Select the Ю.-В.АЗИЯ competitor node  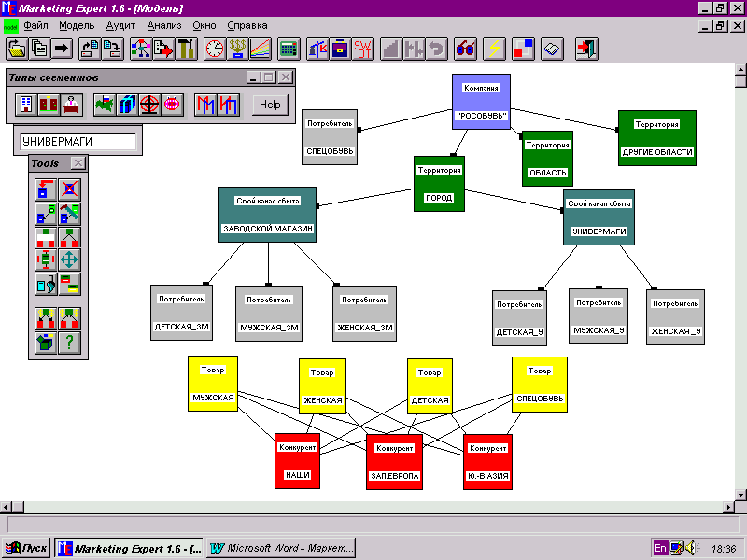487,462
